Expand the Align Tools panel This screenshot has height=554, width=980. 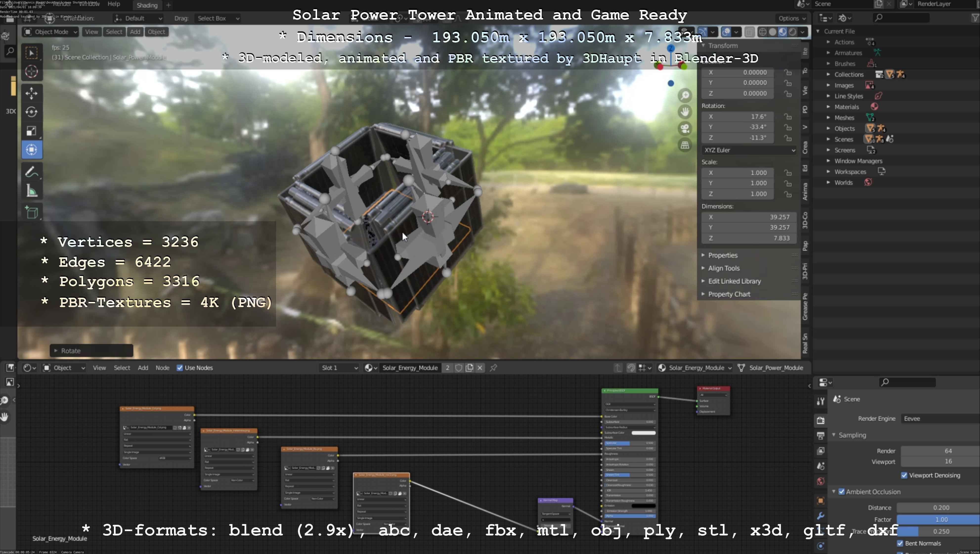pos(724,268)
